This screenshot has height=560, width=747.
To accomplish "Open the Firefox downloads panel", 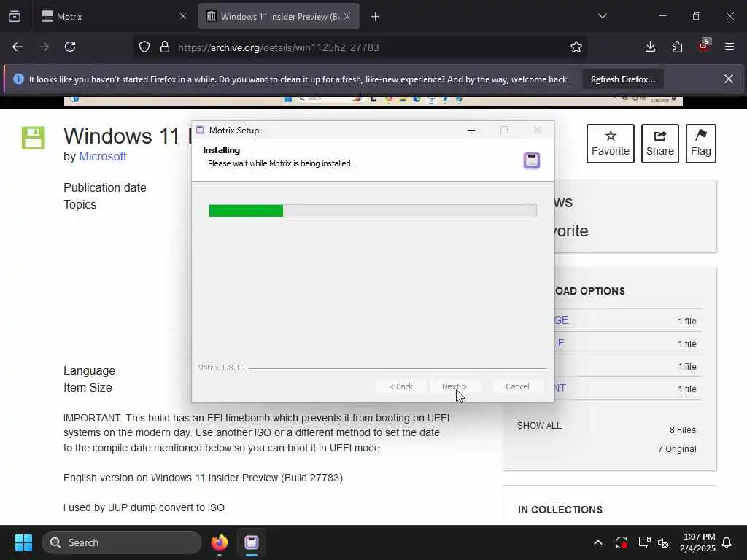I will click(650, 47).
